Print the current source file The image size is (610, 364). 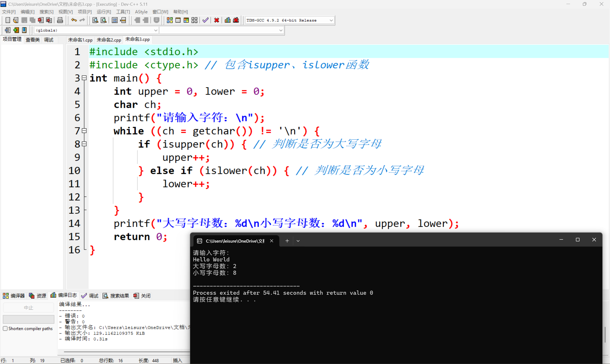click(60, 20)
